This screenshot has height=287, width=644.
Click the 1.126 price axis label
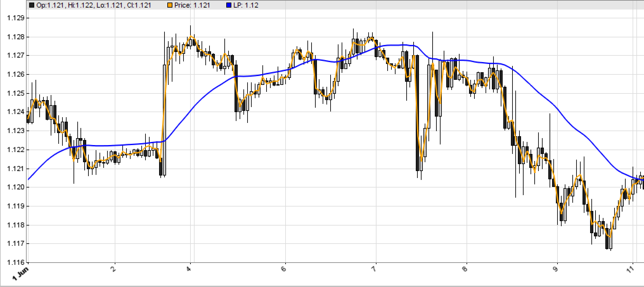(x=16, y=74)
